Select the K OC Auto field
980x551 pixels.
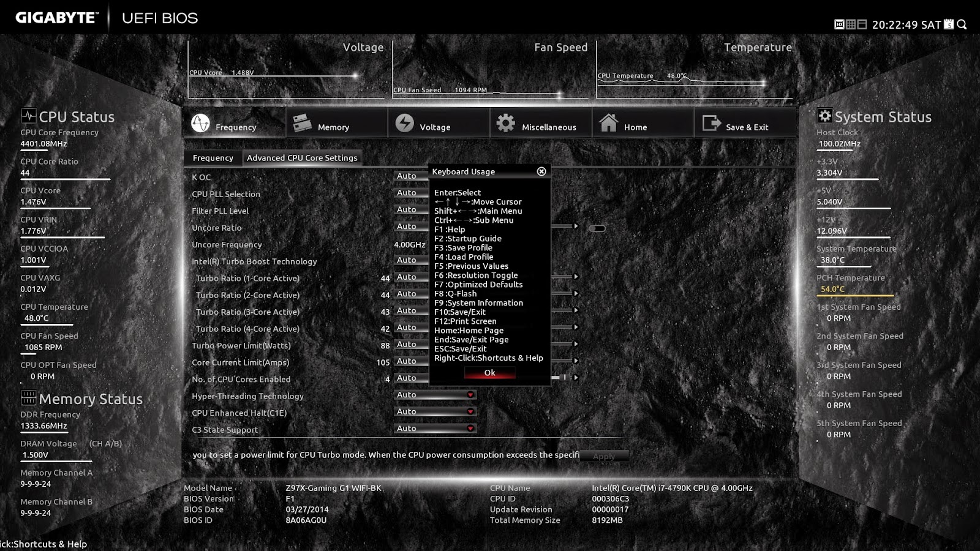point(411,176)
